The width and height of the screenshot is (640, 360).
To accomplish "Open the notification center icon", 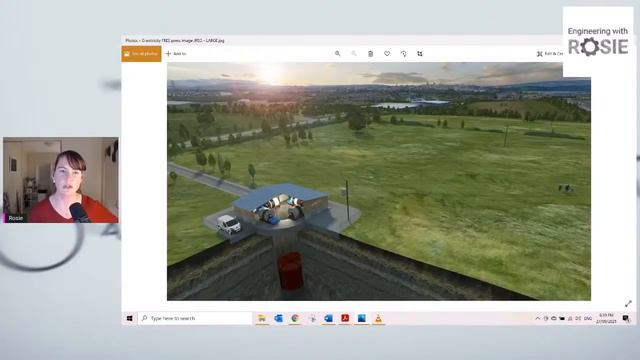I will coord(626,318).
